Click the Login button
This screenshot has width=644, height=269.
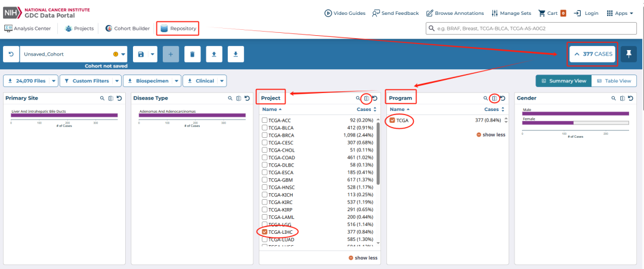point(586,13)
